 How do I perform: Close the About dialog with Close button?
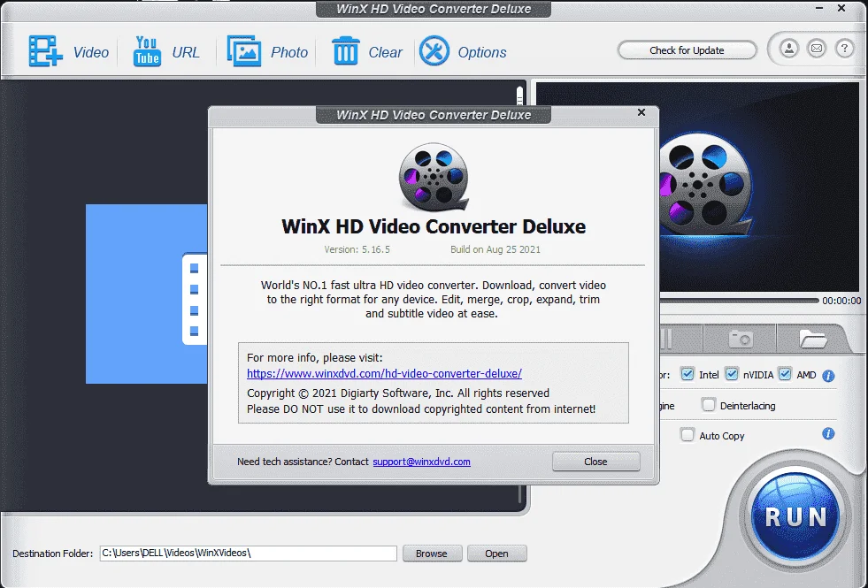point(595,462)
